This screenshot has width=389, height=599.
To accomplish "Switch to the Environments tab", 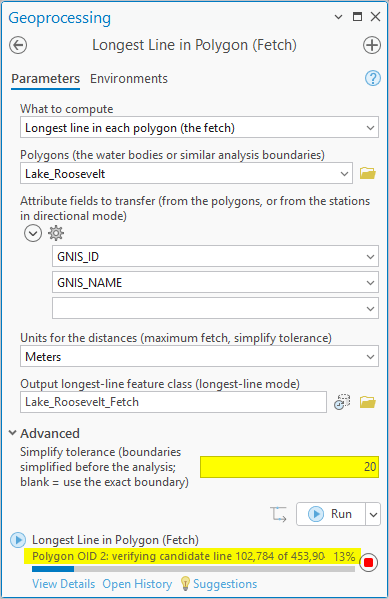I will pyautogui.click(x=129, y=79).
